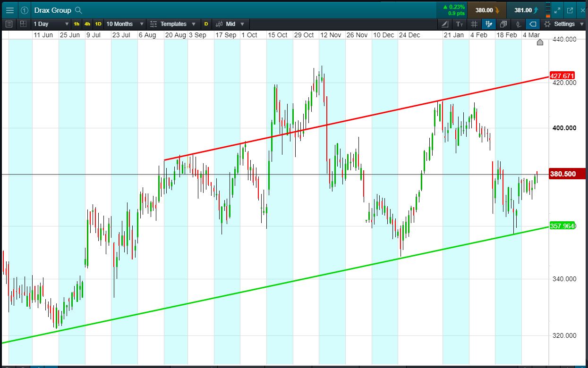
Task: Click the yellow D default template button
Action: 206,24
